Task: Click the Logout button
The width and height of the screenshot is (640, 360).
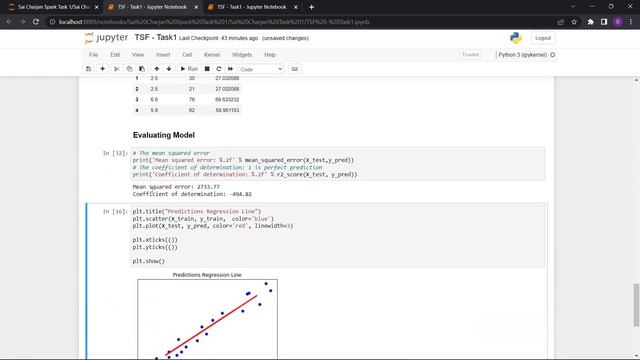Action: 543,38
